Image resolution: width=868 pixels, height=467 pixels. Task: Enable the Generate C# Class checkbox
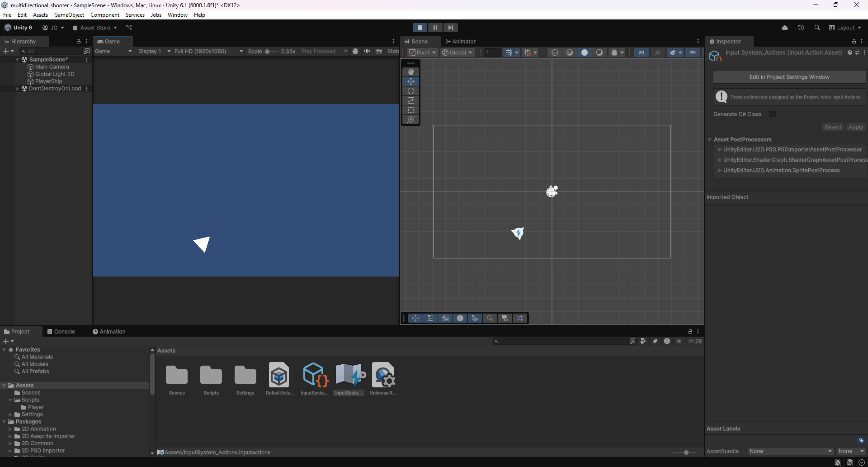click(x=773, y=114)
